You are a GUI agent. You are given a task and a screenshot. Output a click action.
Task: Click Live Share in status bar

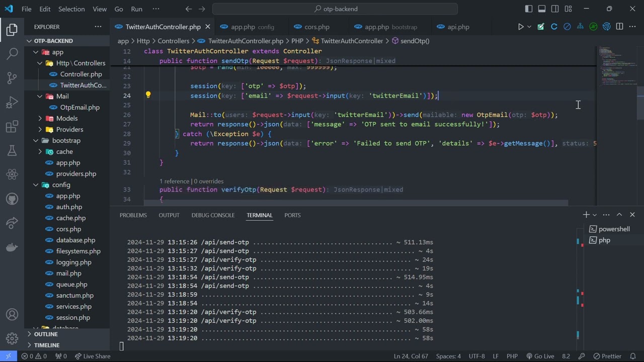pos(93,356)
